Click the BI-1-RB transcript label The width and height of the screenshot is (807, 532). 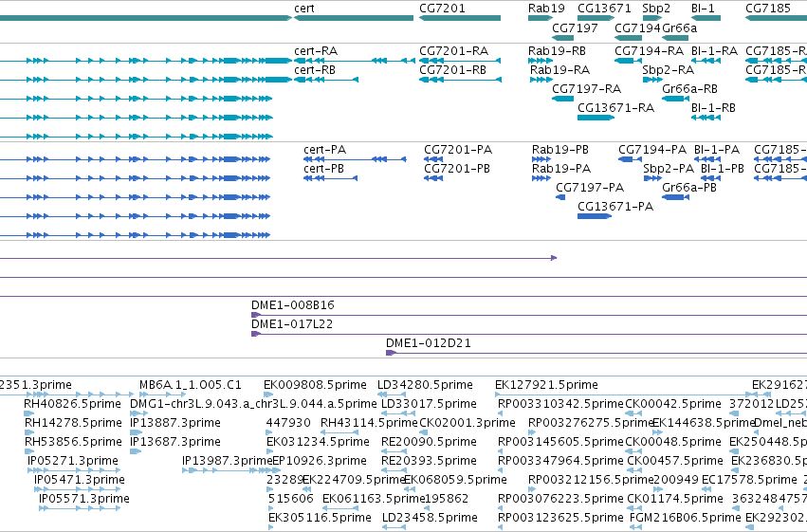click(713, 108)
